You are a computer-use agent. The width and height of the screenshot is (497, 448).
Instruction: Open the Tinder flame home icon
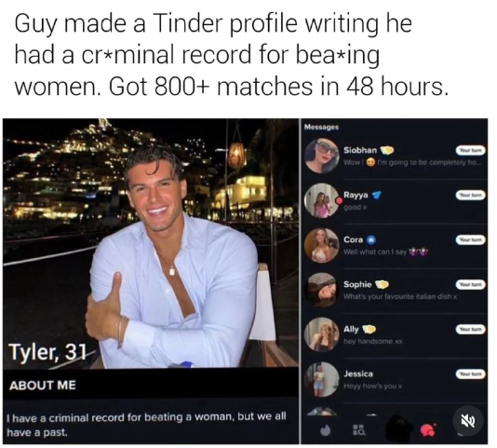tap(325, 430)
